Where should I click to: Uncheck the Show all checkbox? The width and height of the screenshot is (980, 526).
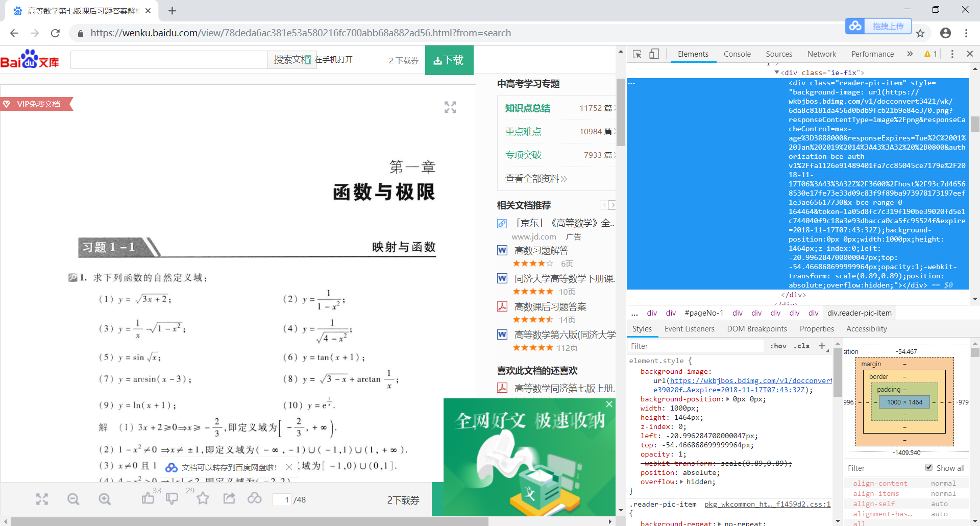tap(929, 468)
